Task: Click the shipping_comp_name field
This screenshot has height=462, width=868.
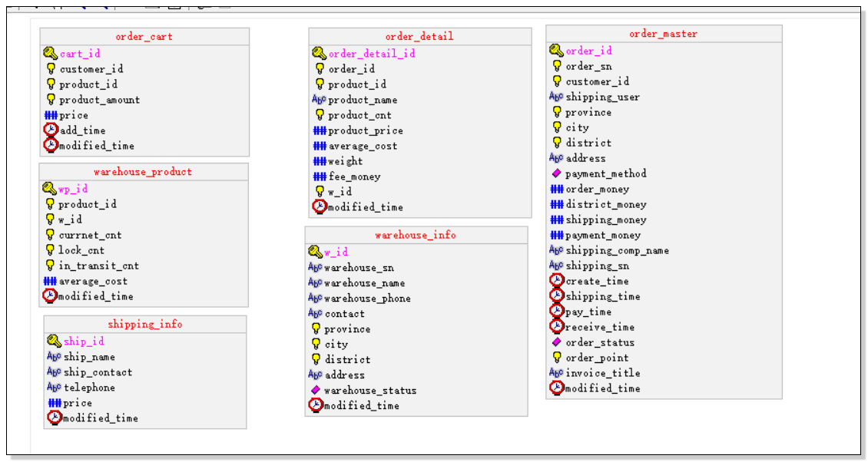Action: tap(618, 250)
